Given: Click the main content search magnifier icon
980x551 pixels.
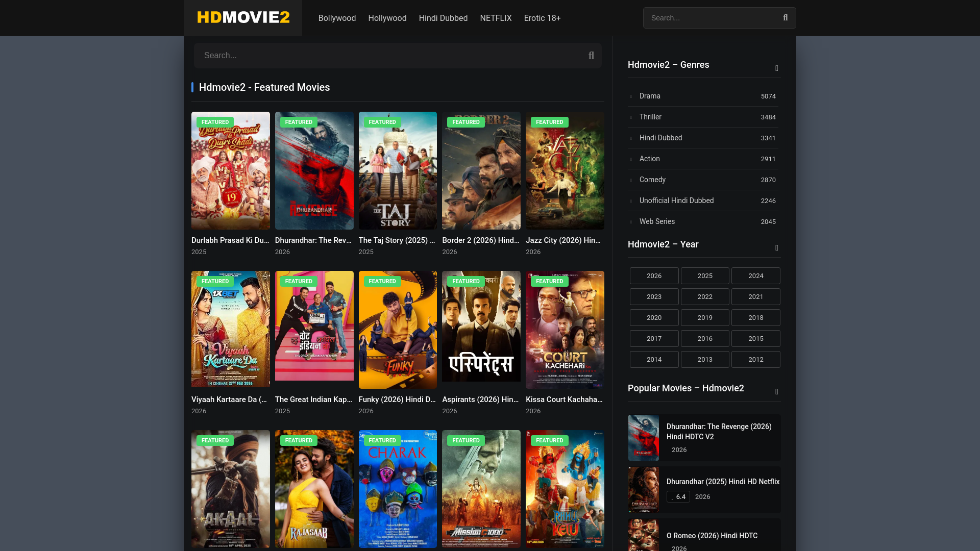Looking at the screenshot, I should coord(591,56).
